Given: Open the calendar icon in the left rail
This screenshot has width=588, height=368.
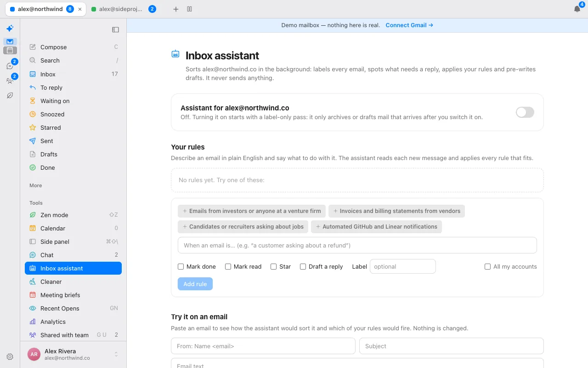Looking at the screenshot, I should (10, 50).
